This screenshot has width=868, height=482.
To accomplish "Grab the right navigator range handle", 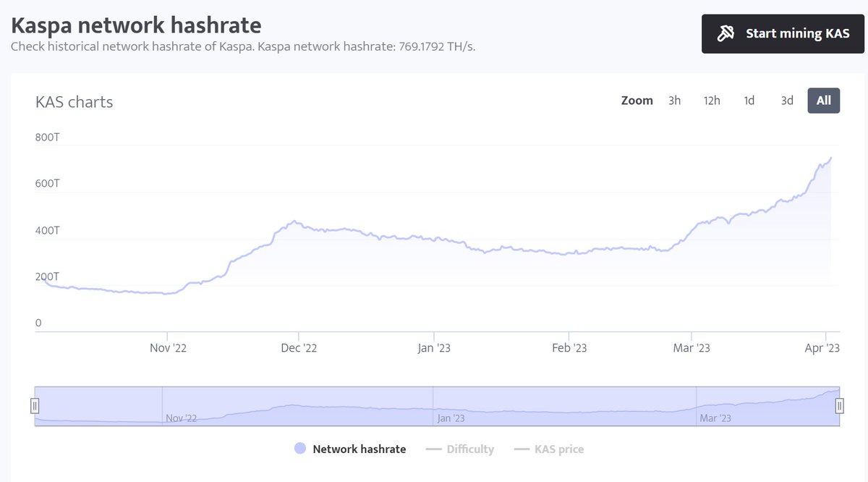I will pos(840,406).
